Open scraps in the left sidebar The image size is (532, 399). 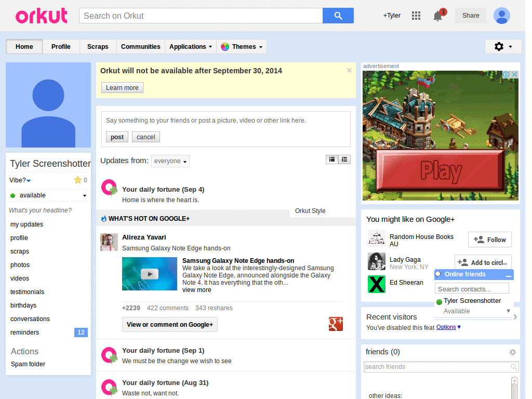20,251
